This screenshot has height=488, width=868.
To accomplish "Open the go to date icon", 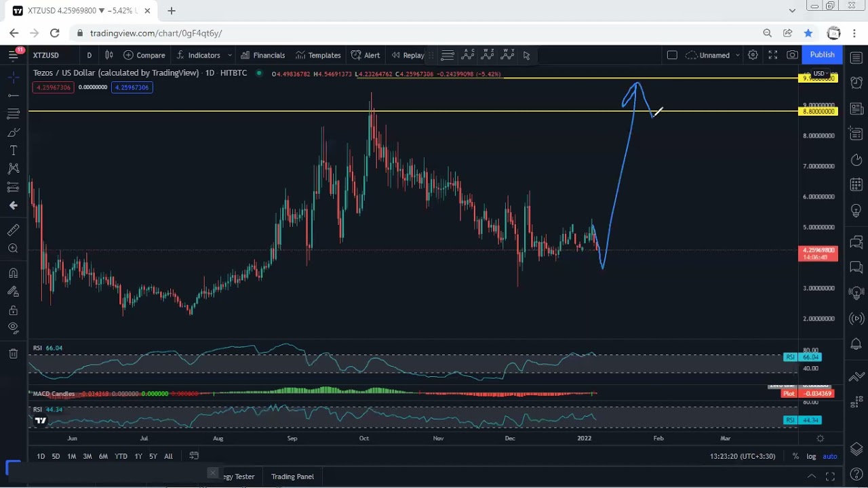I will coord(194,456).
